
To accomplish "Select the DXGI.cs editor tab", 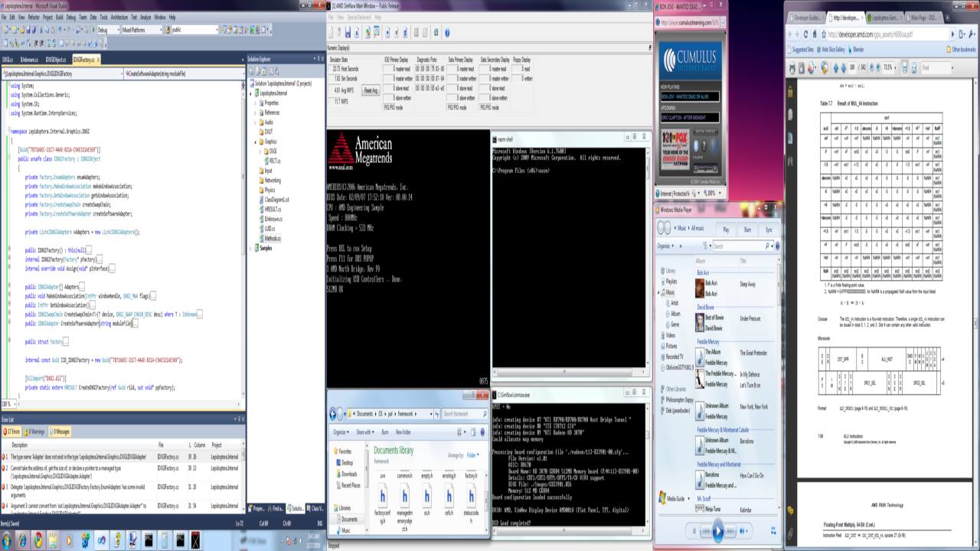I will 8,59.
